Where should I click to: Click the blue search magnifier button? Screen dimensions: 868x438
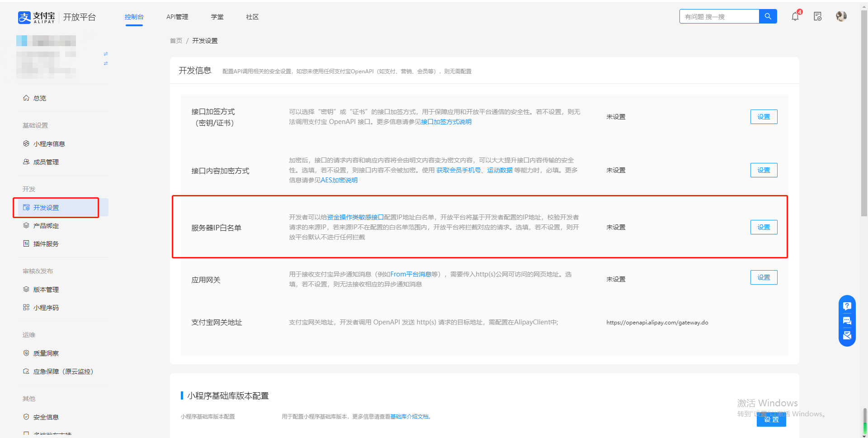pos(768,16)
